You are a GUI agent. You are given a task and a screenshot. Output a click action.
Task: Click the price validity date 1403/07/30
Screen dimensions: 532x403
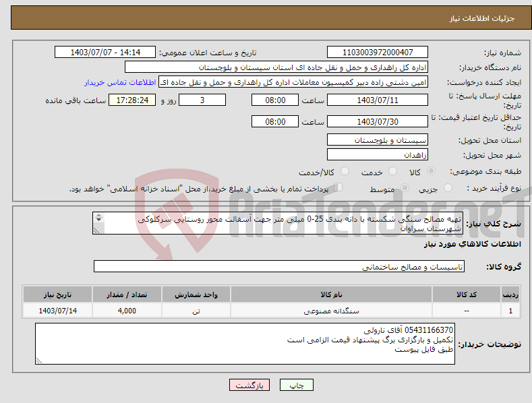tap(378, 121)
